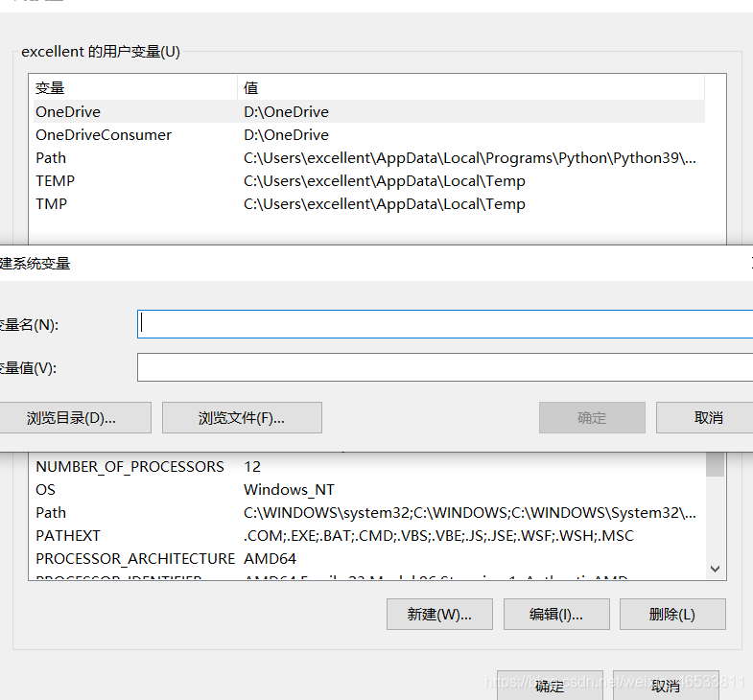753x700 pixels.
Task: Click the .COM;.EXE;.BAT value of PATHEXT
Action: click(x=439, y=536)
